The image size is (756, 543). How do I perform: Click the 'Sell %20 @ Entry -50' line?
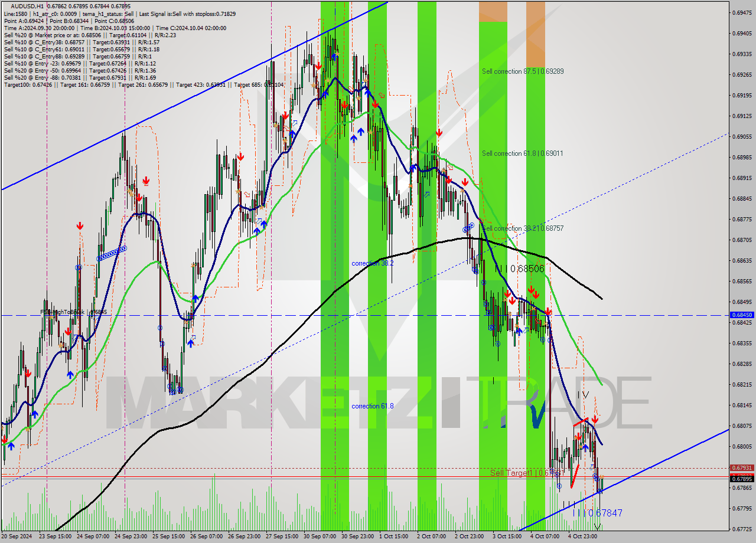pos(80,70)
